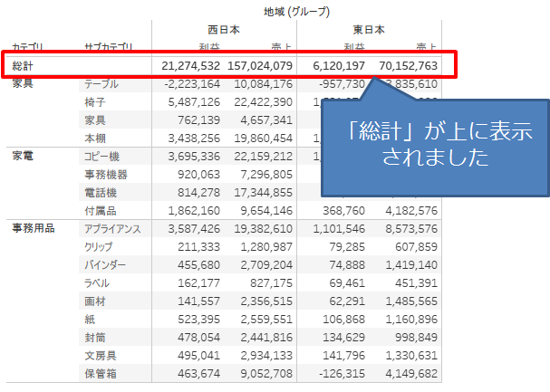Select the 椅子 subcategory row label
This screenshot has height=392, width=550.
click(x=94, y=102)
